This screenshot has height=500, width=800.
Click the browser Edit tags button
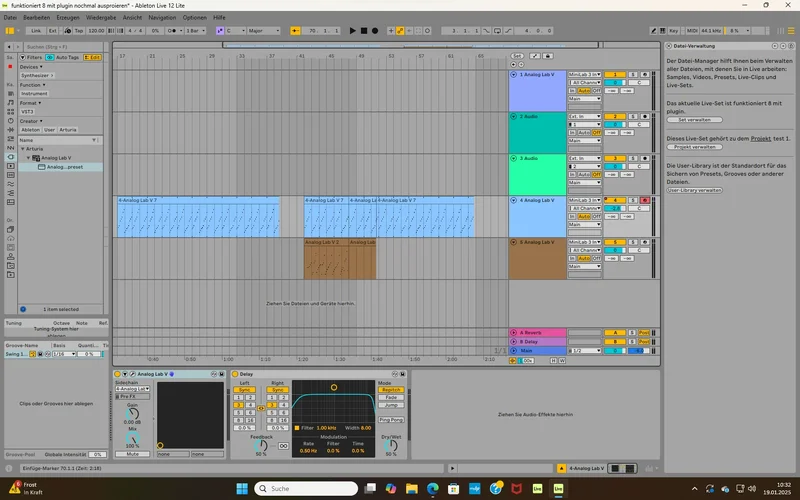click(92, 58)
